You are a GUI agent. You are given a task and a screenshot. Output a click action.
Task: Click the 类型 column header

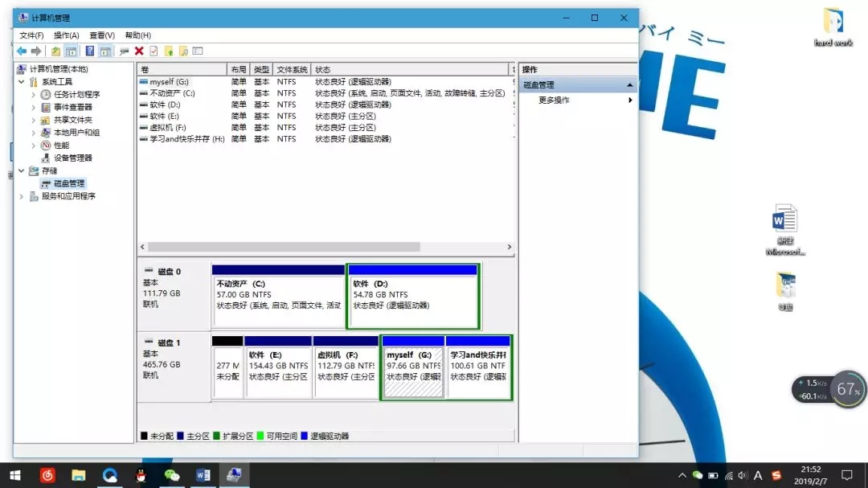click(x=261, y=69)
